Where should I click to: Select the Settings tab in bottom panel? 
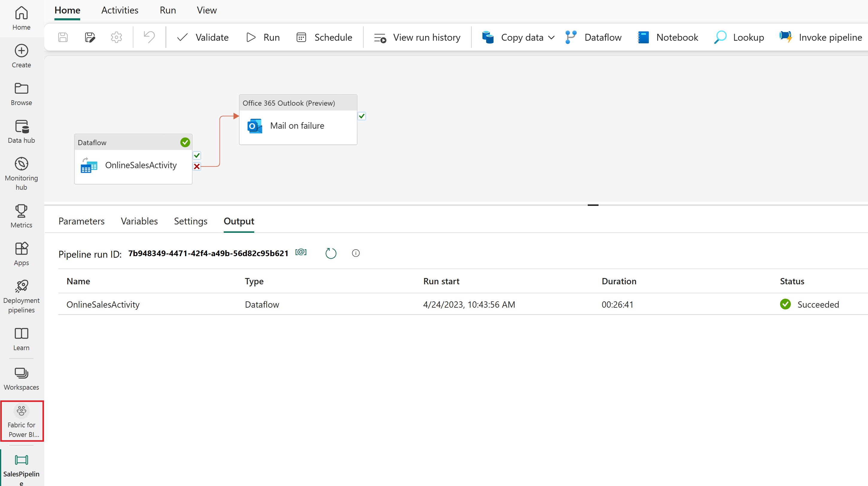(x=190, y=221)
